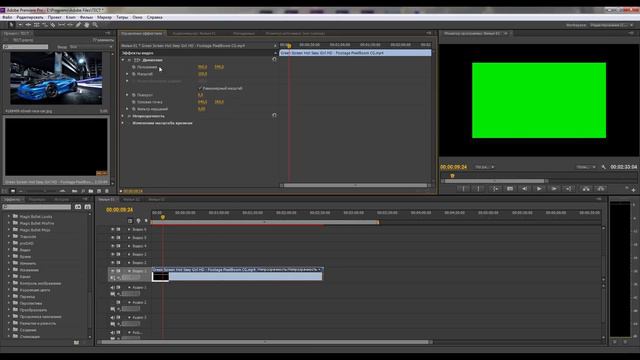Image resolution: width=640 pixels, height=360 pixels.
Task: Open Program monitor zoom level dropdown
Action: pyautogui.click(x=485, y=167)
